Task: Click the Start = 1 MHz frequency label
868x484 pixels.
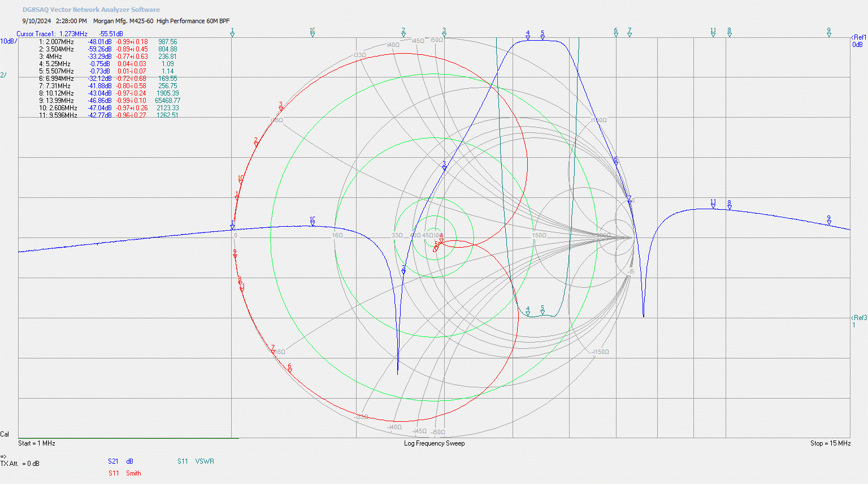Action: coord(37,443)
